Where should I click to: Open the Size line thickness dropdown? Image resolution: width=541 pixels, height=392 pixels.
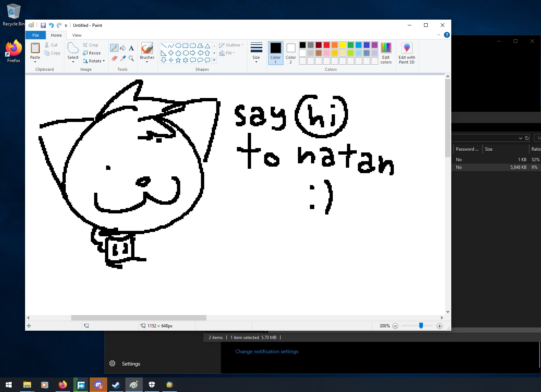coord(256,53)
